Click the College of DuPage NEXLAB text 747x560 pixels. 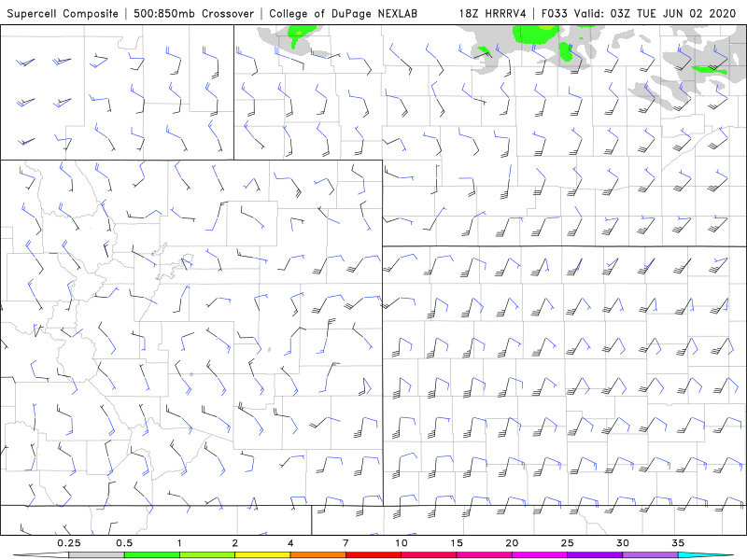point(343,14)
